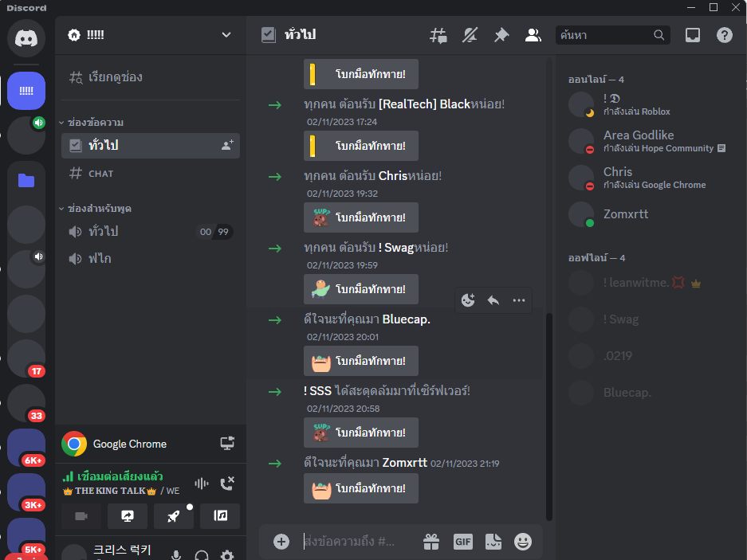Start an activity with rocket icon

[174, 516]
